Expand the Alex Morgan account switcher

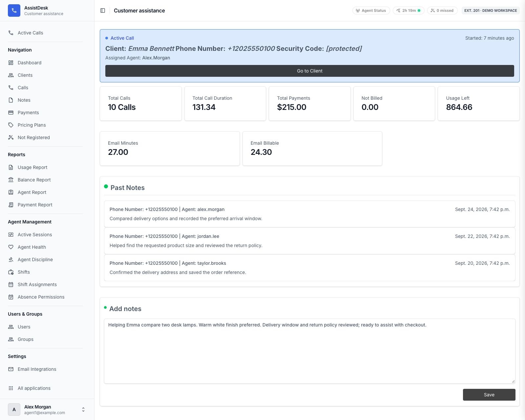click(x=83, y=409)
